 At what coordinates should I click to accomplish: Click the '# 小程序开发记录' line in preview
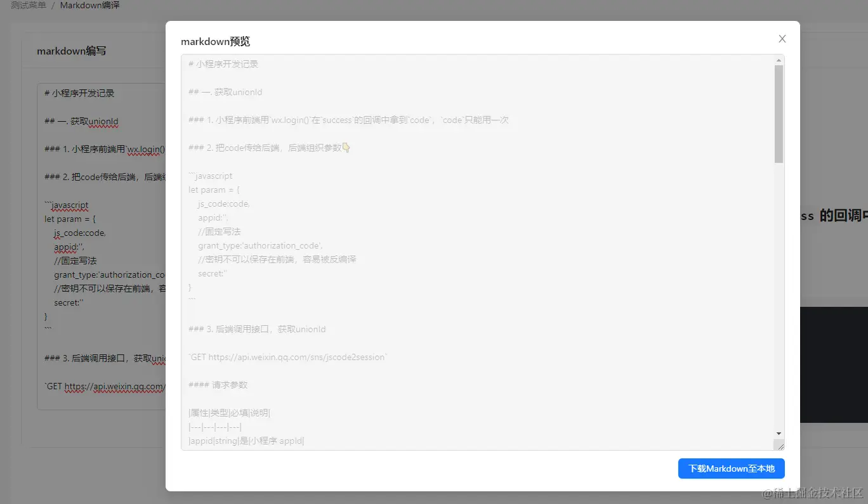coord(223,64)
